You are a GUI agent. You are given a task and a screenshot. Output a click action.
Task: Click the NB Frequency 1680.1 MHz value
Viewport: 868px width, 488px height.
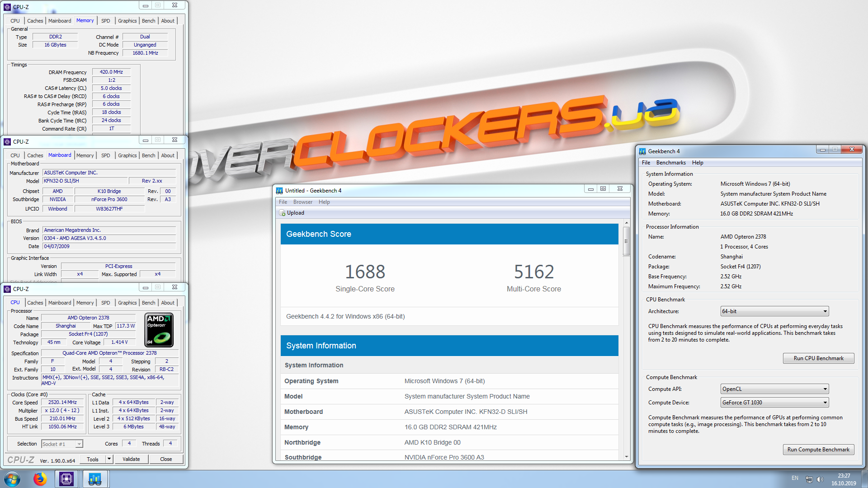coord(145,53)
